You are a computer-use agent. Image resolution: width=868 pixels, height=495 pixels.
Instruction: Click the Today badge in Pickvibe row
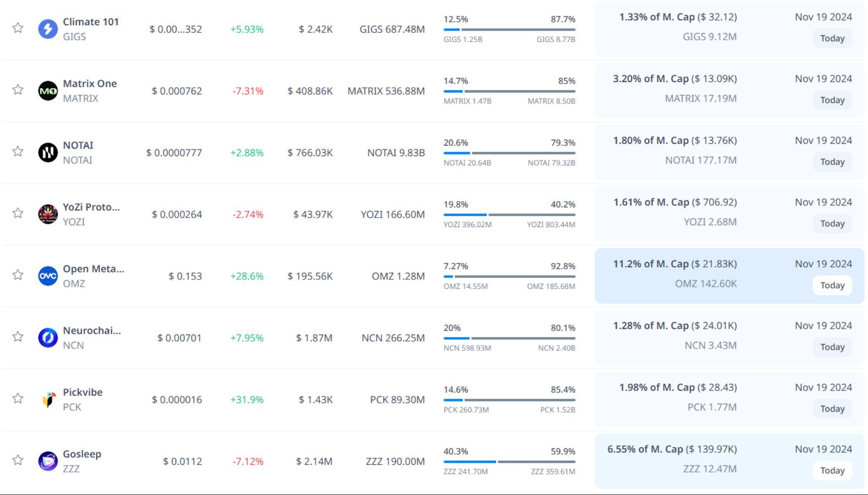pos(832,409)
